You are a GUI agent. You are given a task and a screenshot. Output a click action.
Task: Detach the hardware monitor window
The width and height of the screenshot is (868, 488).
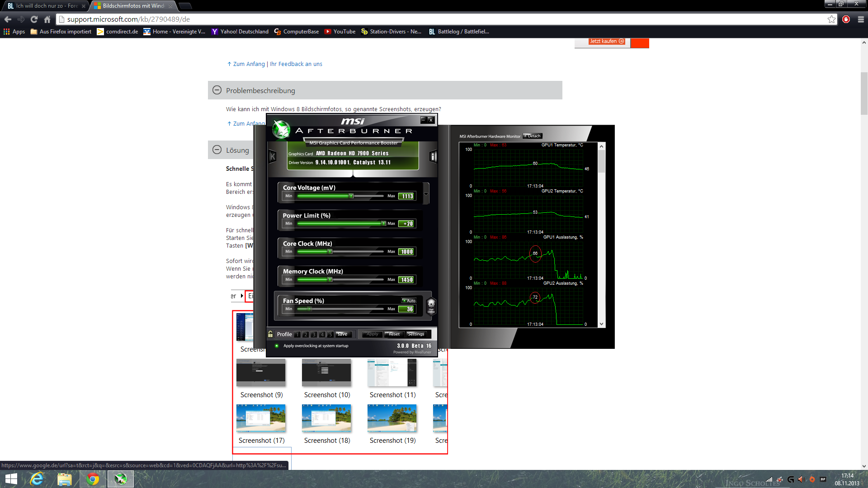coord(533,136)
